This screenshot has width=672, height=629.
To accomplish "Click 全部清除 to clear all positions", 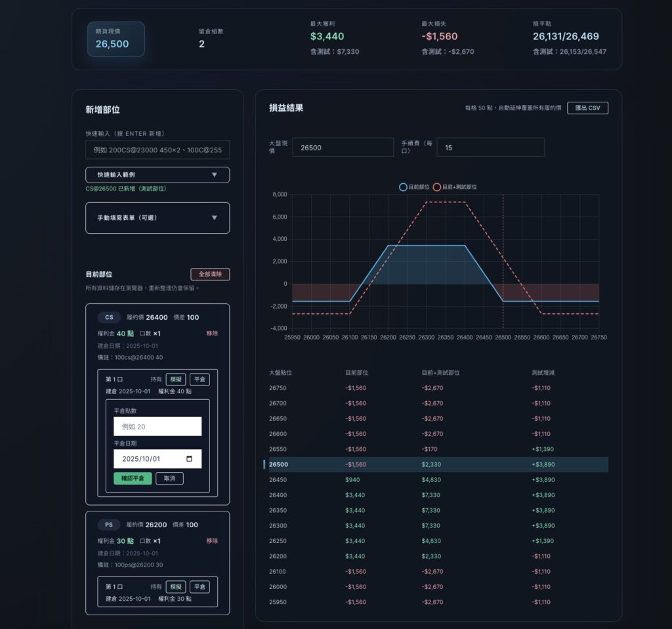I will [210, 274].
